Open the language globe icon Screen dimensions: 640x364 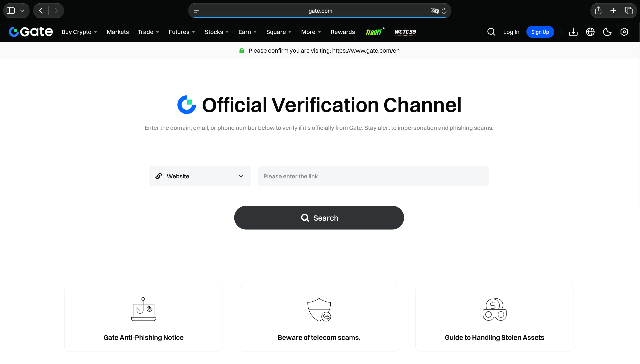pyautogui.click(x=590, y=32)
